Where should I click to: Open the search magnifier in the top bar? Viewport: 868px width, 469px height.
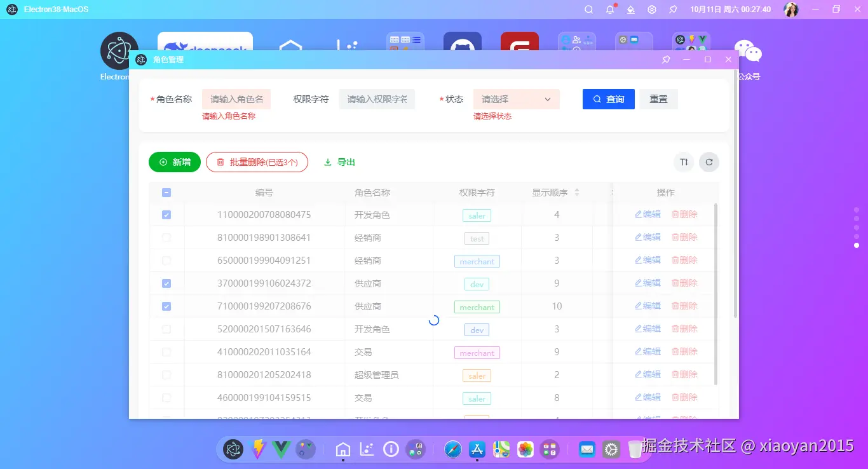tap(588, 10)
